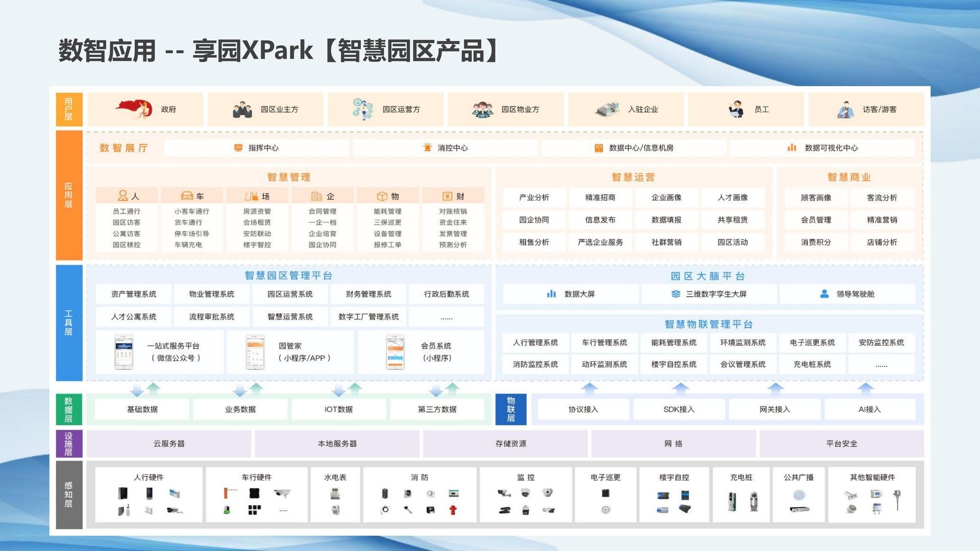This screenshot has width=980, height=551.
Task: Click the 车 car category icon
Action: pyautogui.click(x=187, y=196)
